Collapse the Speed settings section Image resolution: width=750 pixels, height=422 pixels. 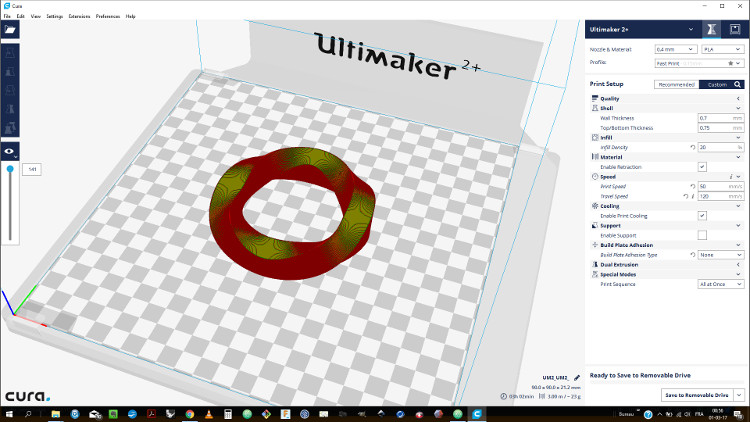coord(666,177)
